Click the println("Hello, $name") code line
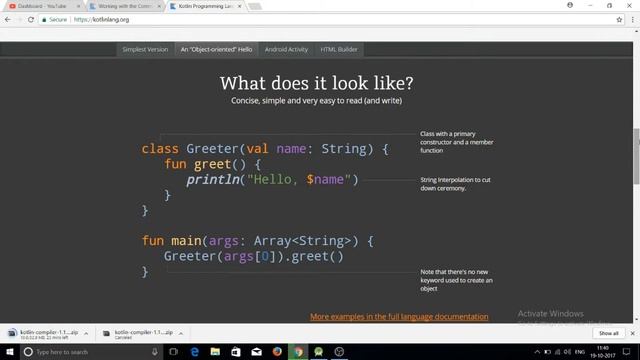640x360 pixels. coord(272,180)
